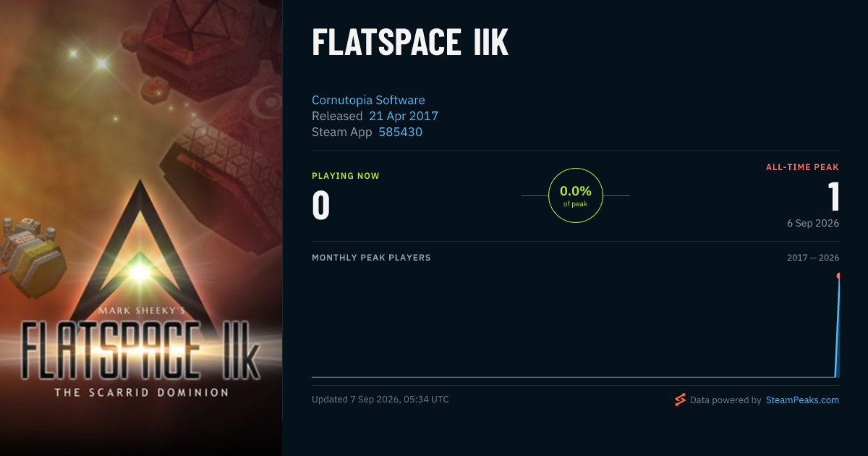This screenshot has width=868, height=456.
Task: Click the PLAYING NOW label
Action: pyautogui.click(x=346, y=176)
